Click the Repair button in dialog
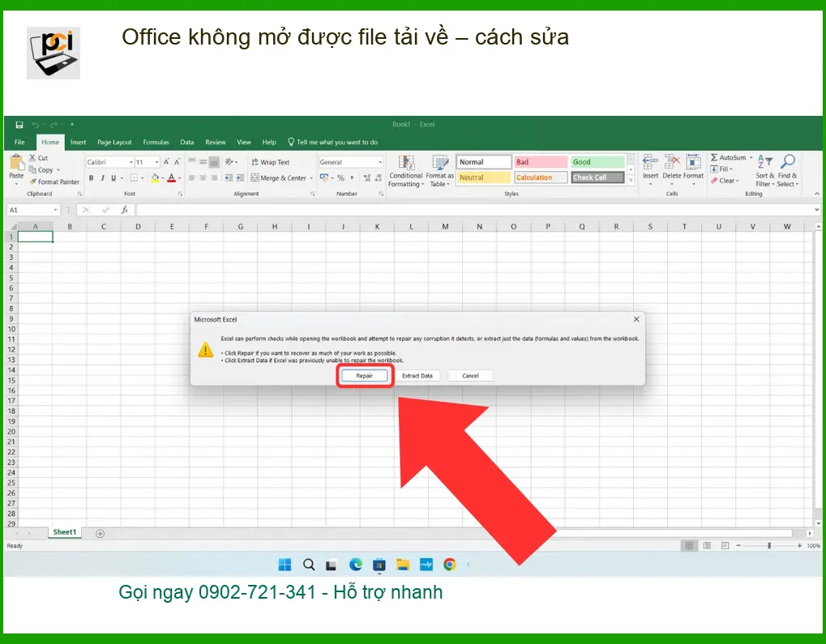The height and width of the screenshot is (644, 826). (364, 375)
